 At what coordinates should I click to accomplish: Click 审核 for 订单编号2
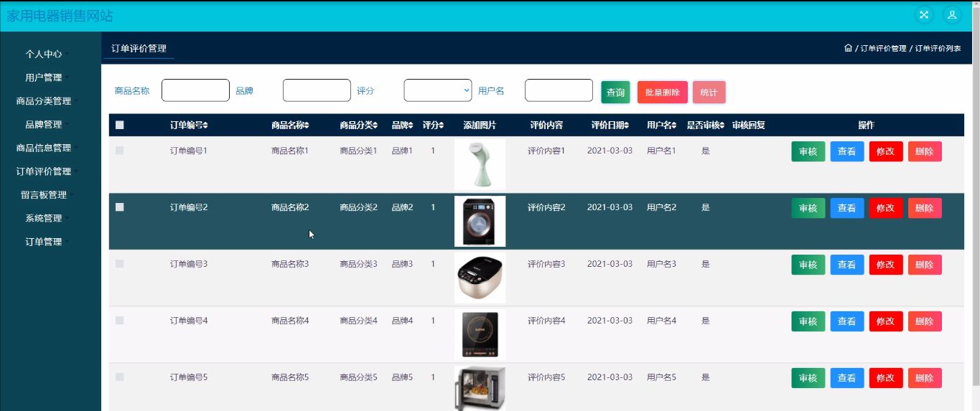tap(808, 208)
